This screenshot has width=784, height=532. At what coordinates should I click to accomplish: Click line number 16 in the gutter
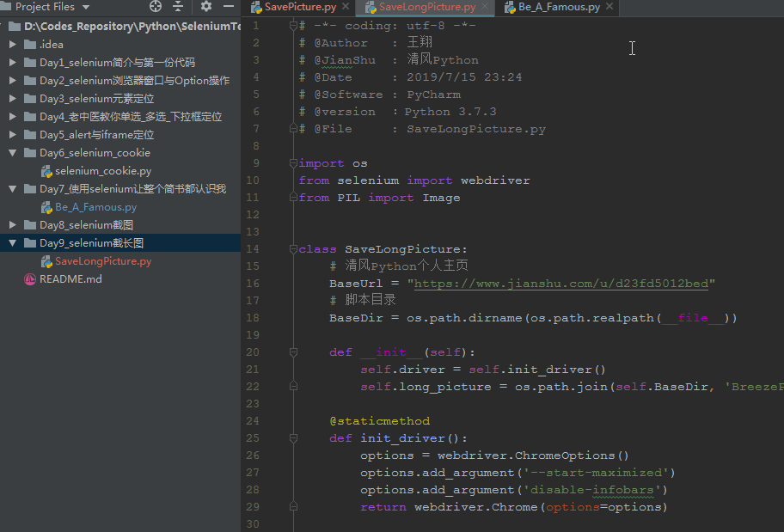(x=253, y=284)
